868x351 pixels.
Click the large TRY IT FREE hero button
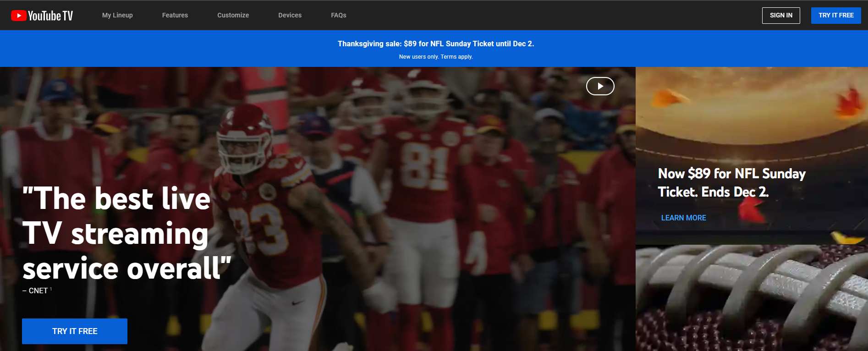75,331
